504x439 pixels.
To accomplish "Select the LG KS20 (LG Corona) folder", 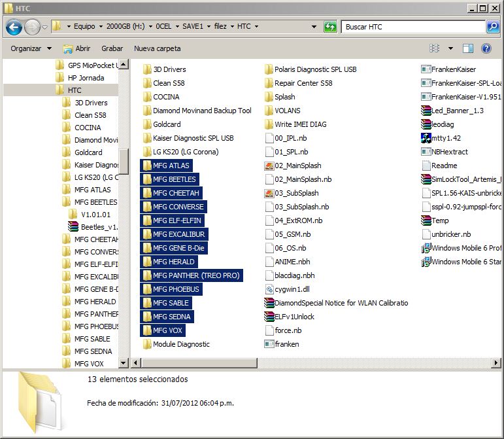I will [180, 152].
